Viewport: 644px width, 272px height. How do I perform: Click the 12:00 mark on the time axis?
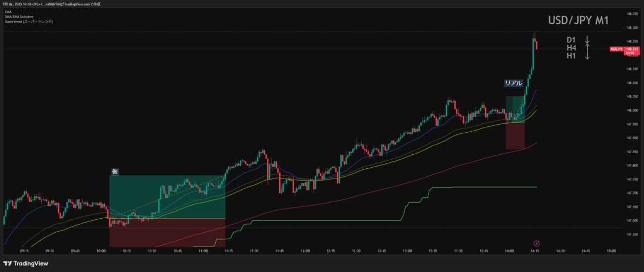(x=305, y=250)
